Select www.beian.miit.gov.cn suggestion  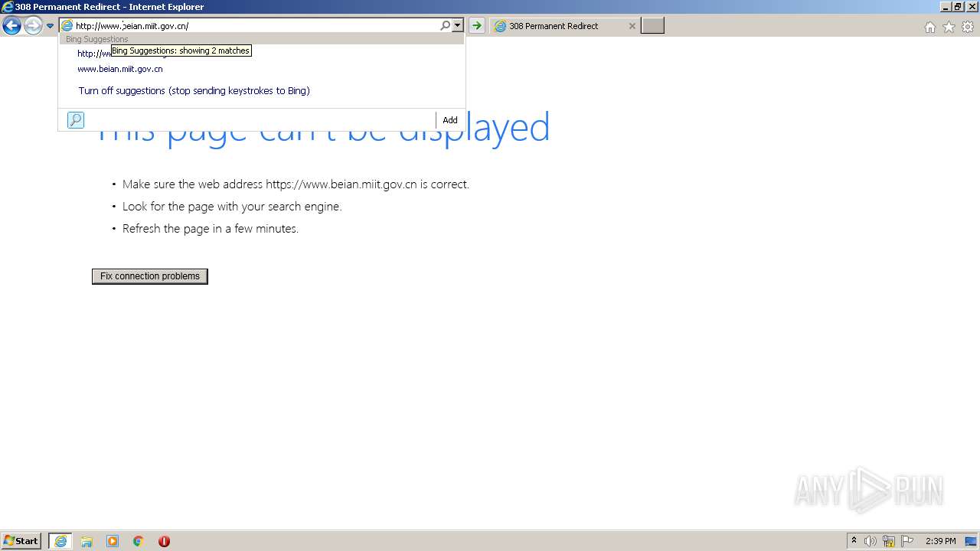pyautogui.click(x=262, y=69)
